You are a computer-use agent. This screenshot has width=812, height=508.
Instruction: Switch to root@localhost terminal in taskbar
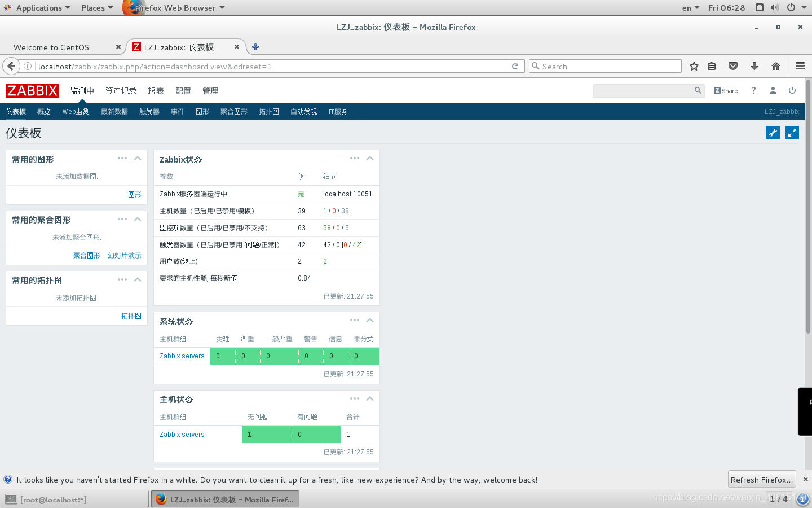point(74,500)
